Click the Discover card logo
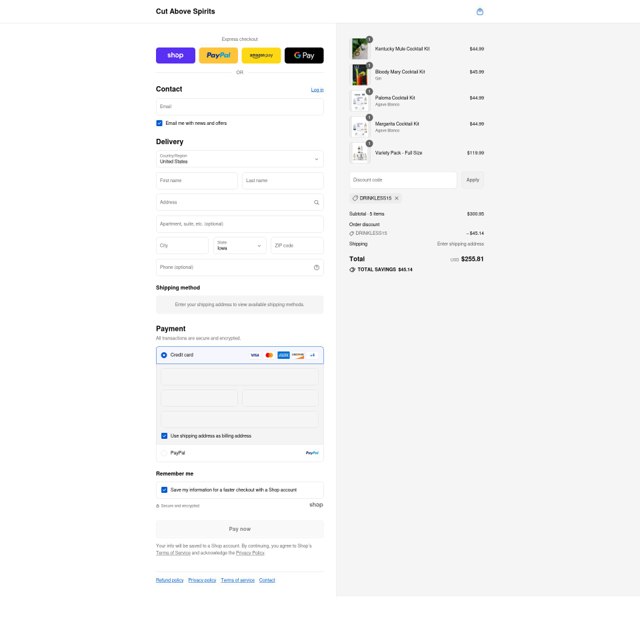640x623 pixels. pyautogui.click(x=298, y=355)
